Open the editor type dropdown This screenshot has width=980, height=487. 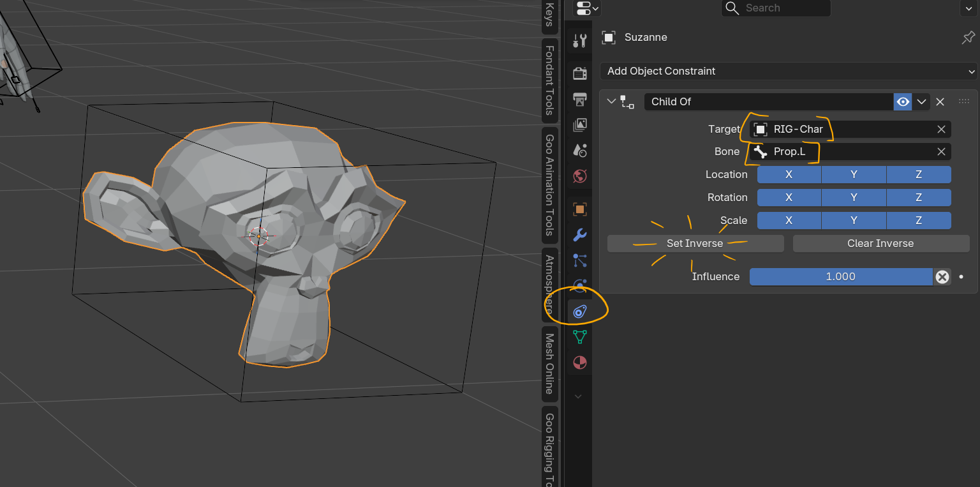(x=586, y=8)
